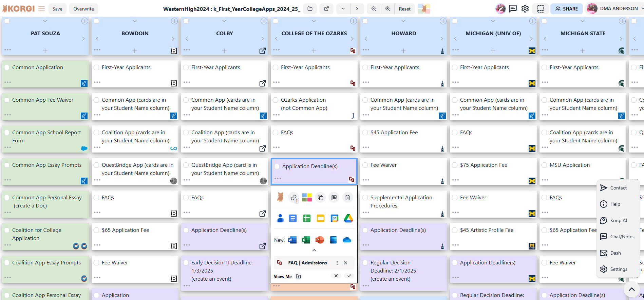
Task: Click the Save button
Action: pos(57,9)
